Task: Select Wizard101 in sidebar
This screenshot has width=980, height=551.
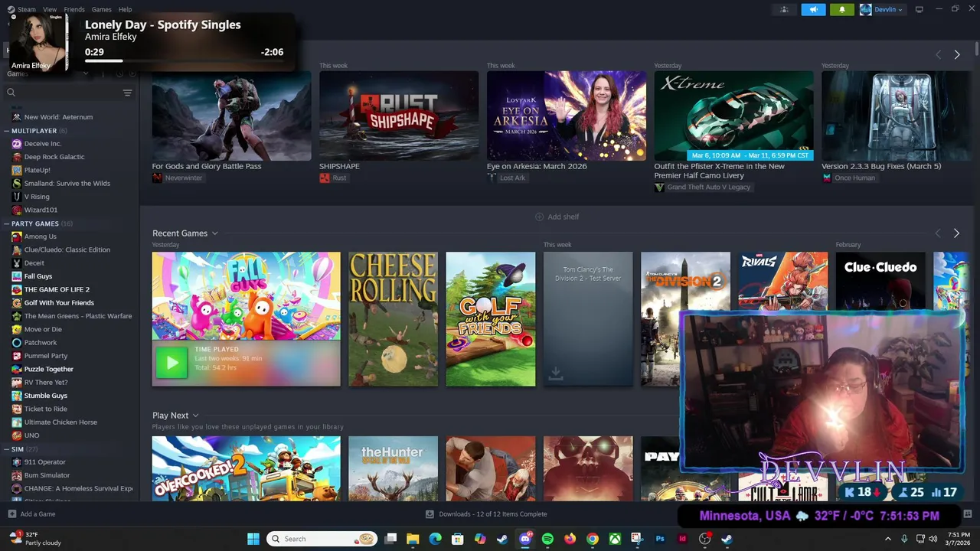Action: coord(41,210)
